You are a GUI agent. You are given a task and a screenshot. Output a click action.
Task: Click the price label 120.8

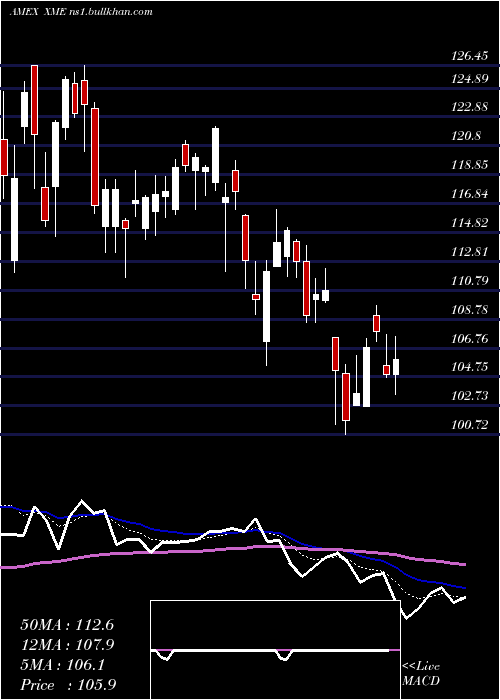coord(466,136)
